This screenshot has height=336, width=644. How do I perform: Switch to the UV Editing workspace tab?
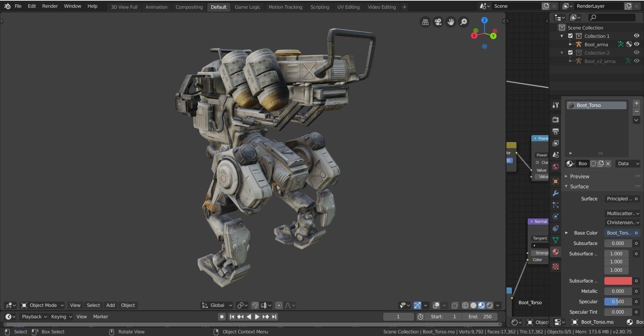click(x=348, y=7)
